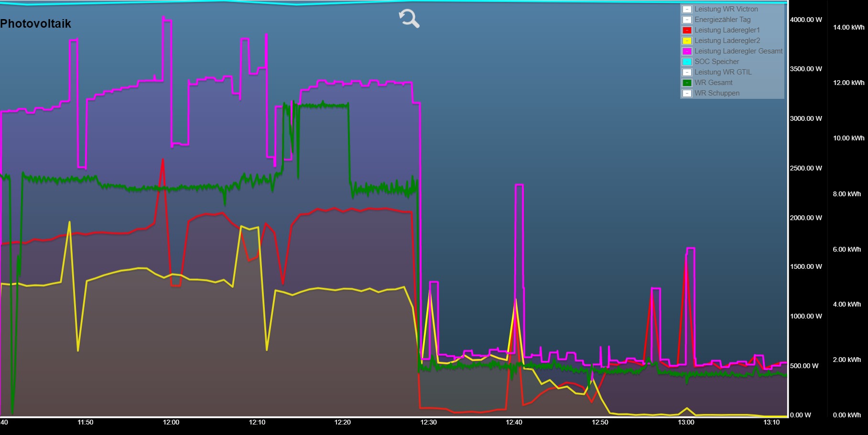Click the 12:40 time axis label
Image resolution: width=868 pixels, height=435 pixels.
point(514,422)
